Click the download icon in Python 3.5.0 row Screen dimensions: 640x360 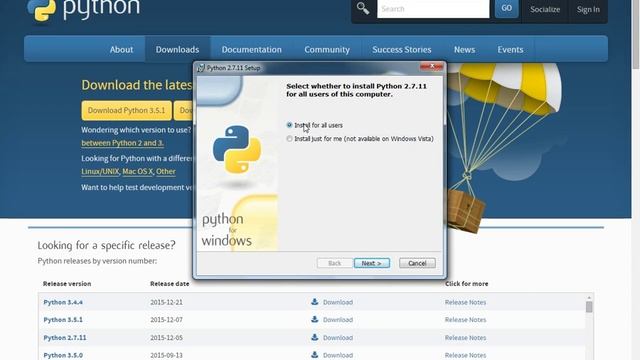(315, 355)
